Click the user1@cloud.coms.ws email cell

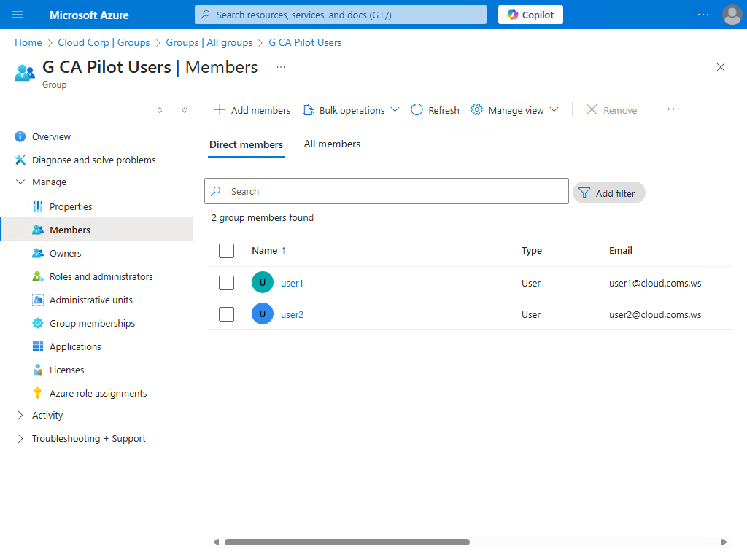pos(655,284)
